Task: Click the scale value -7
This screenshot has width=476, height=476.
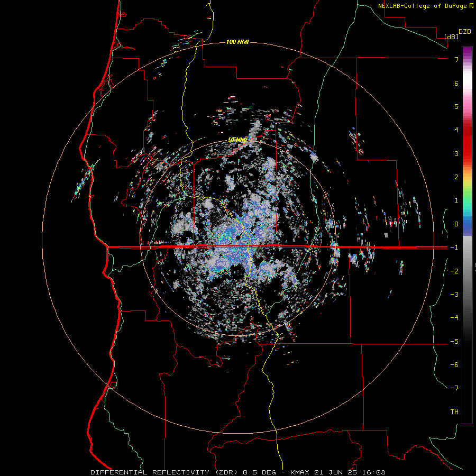Action: [x=454, y=388]
